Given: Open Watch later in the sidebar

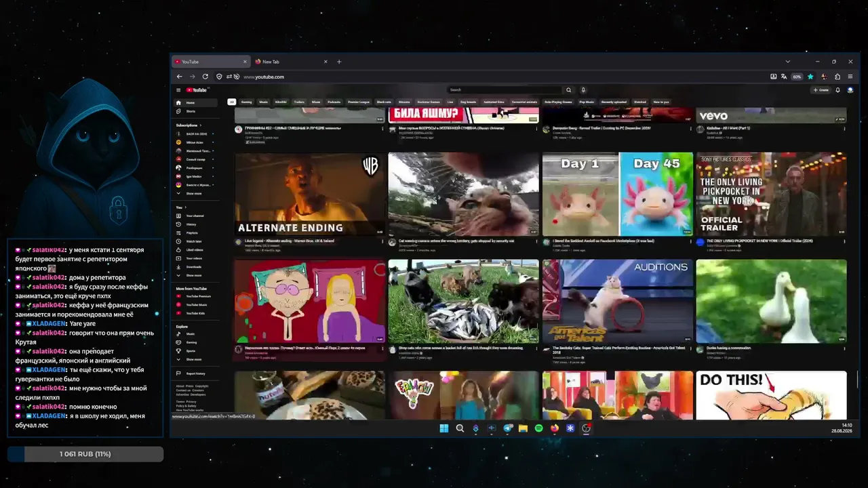Looking at the screenshot, I should pyautogui.click(x=197, y=241).
